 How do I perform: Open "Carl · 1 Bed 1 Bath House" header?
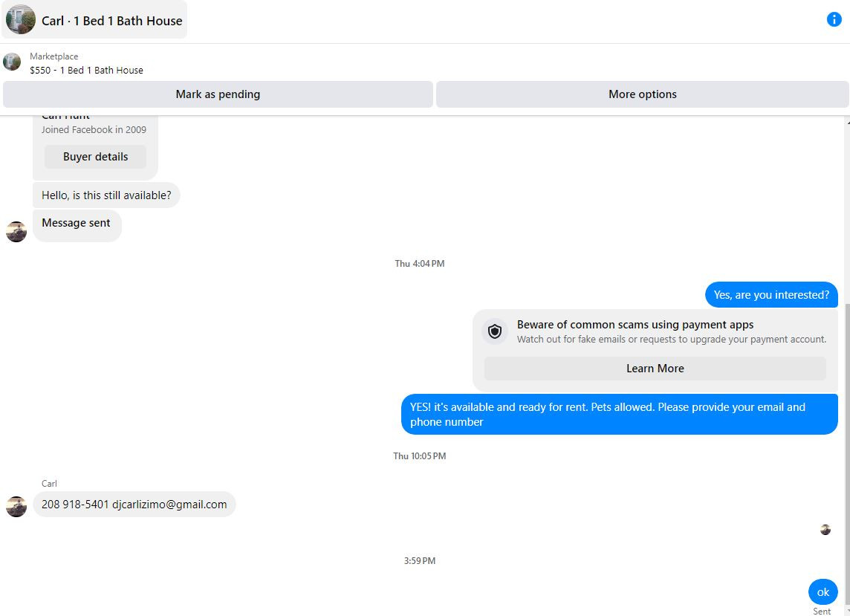(x=94, y=20)
